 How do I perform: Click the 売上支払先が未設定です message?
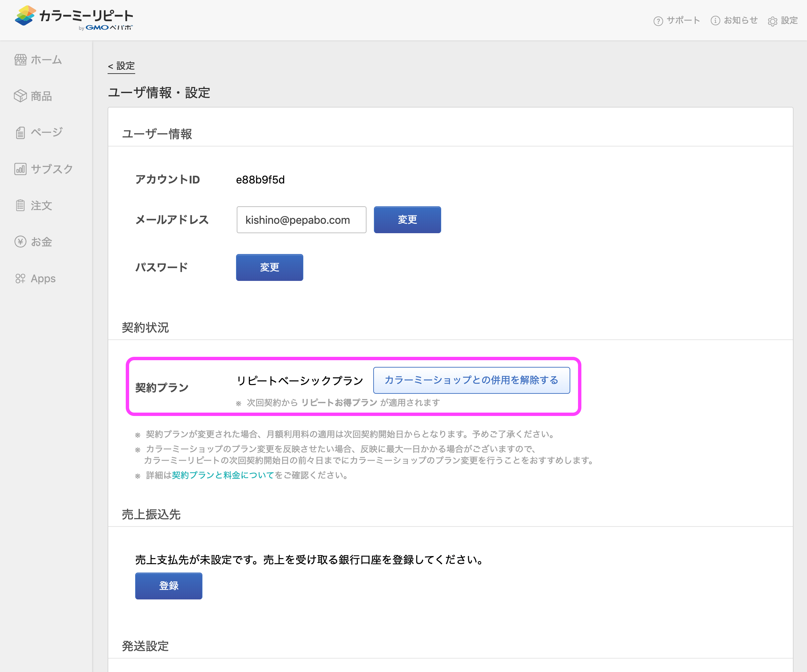309,560
